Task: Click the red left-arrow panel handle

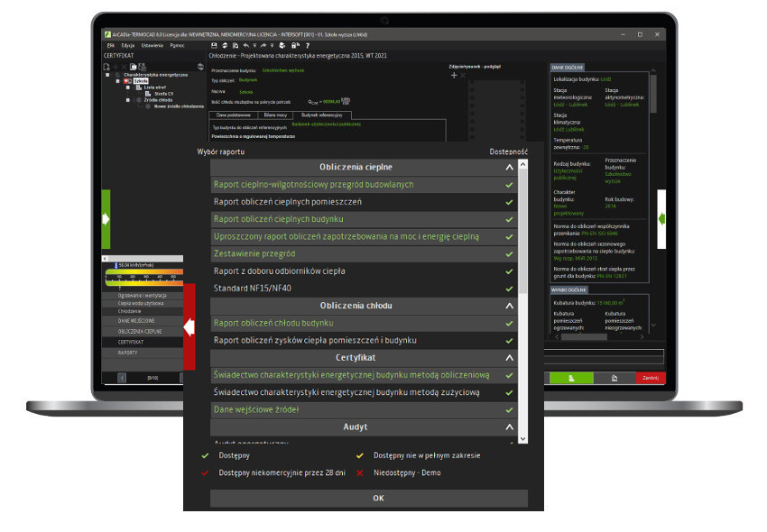Action: coord(189,326)
